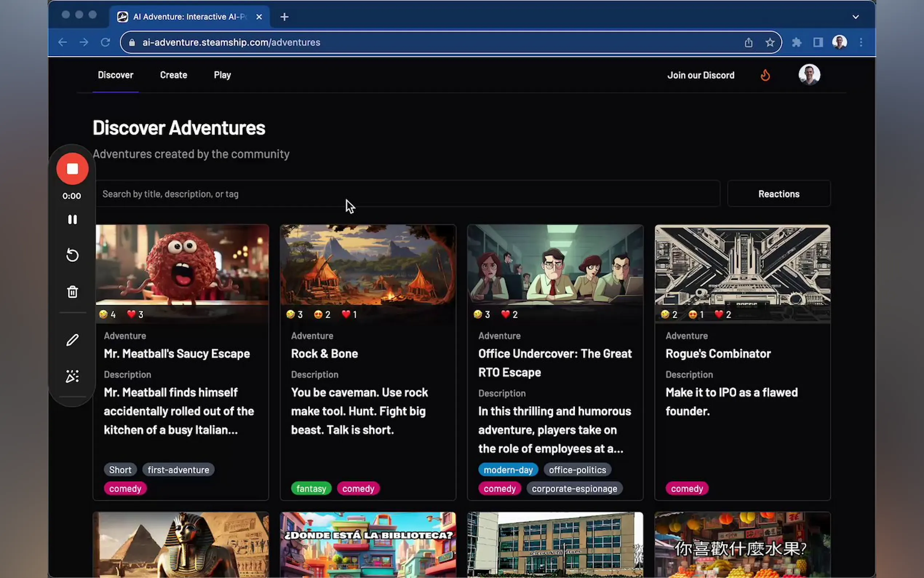Restart the recording with rewind icon
The width and height of the screenshot is (924, 578).
tap(72, 255)
